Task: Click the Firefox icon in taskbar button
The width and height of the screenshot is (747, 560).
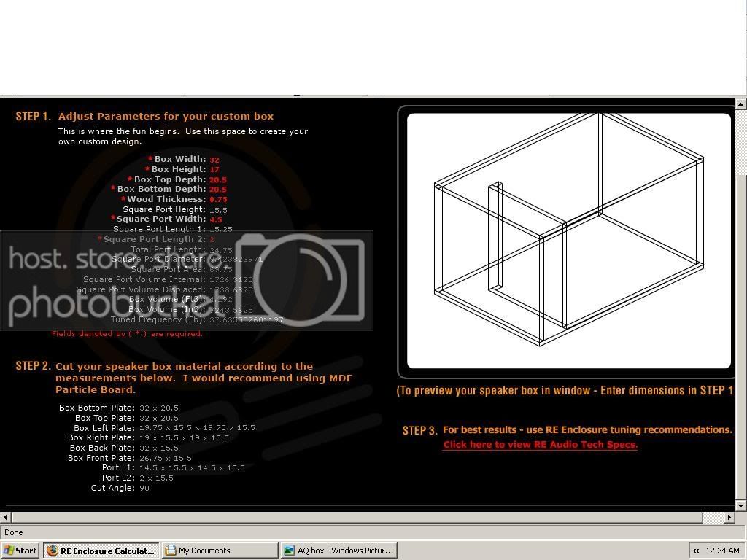Action: (x=53, y=551)
